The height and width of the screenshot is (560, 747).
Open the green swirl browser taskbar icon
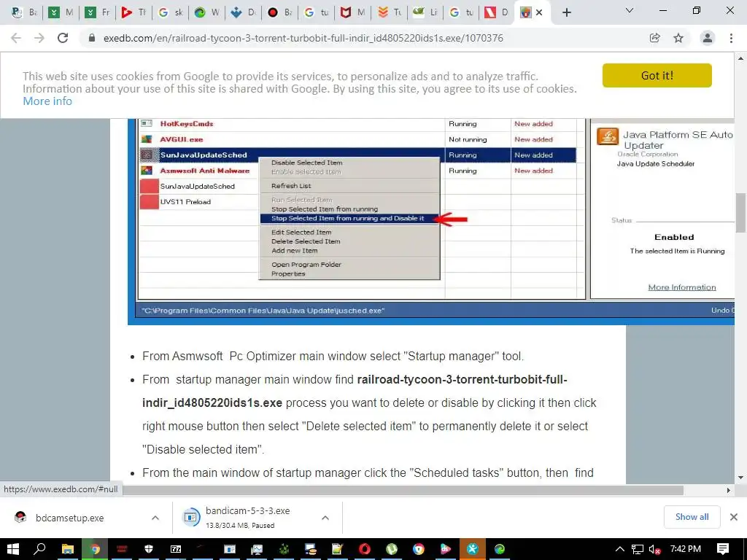tap(499, 549)
